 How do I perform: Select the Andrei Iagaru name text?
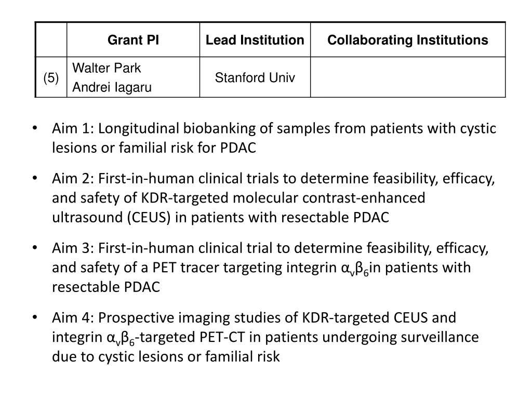click(112, 87)
